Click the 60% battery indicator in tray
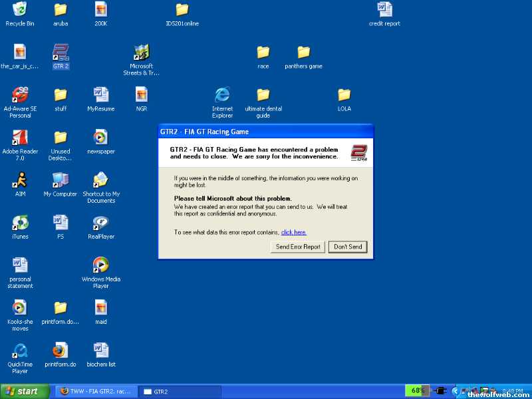532x399 pixels. click(x=417, y=390)
